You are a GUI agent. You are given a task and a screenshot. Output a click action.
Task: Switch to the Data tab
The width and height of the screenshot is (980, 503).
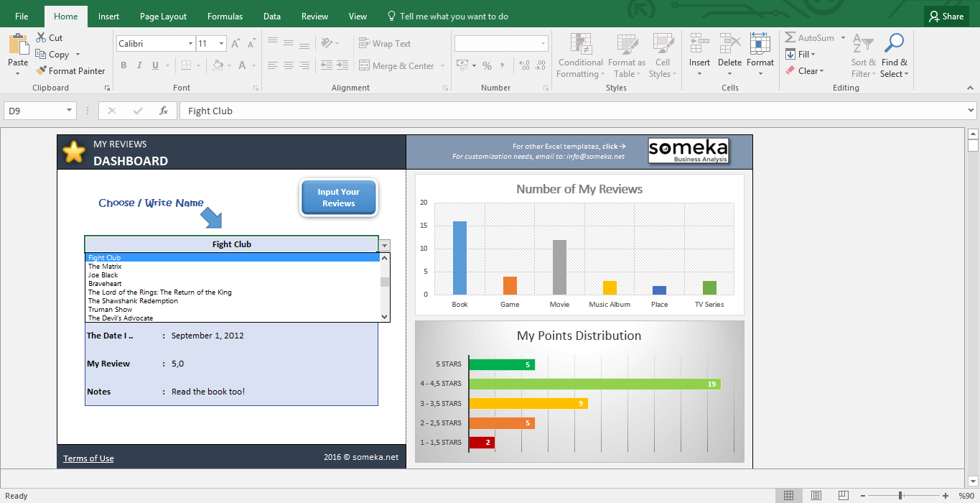pos(272,16)
